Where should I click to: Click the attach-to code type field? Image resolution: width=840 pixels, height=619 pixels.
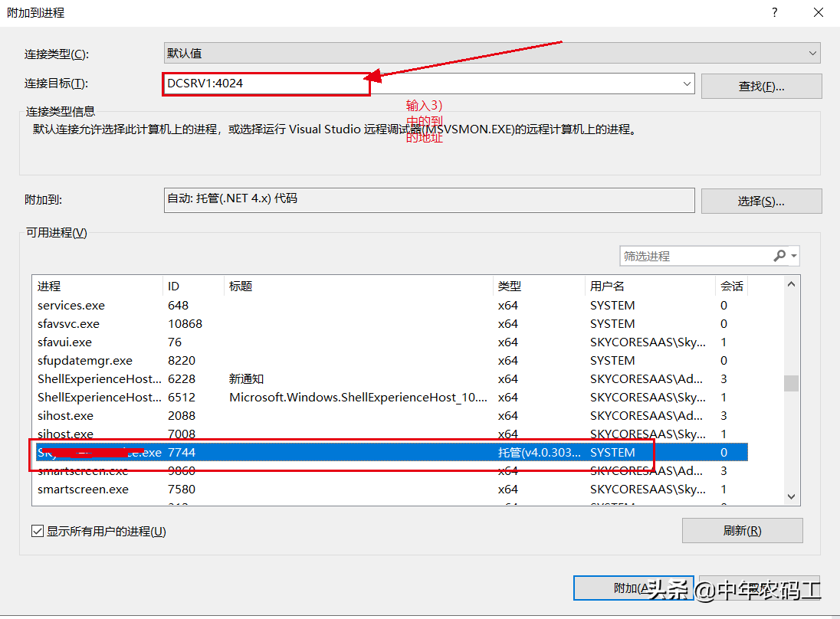click(x=429, y=200)
